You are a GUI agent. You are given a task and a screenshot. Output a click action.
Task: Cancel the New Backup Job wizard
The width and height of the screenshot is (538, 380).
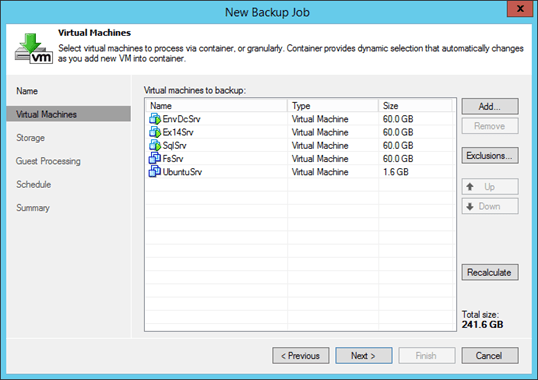490,356
